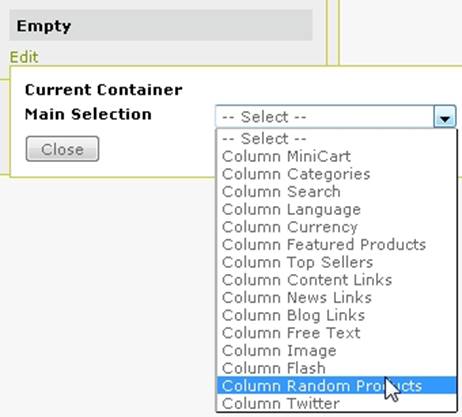This screenshot has height=417, width=462.
Task: Select highlighted Column Random Products
Action: point(336,386)
